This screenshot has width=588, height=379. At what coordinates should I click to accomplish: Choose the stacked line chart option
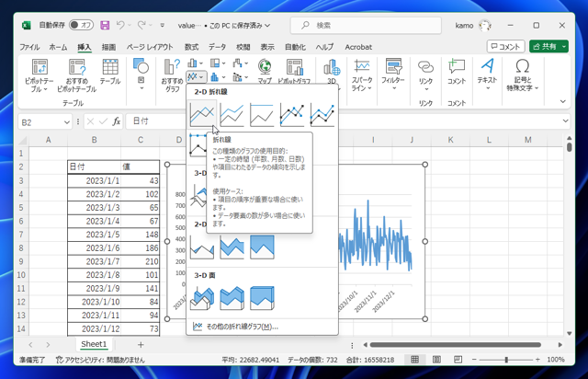coord(232,115)
